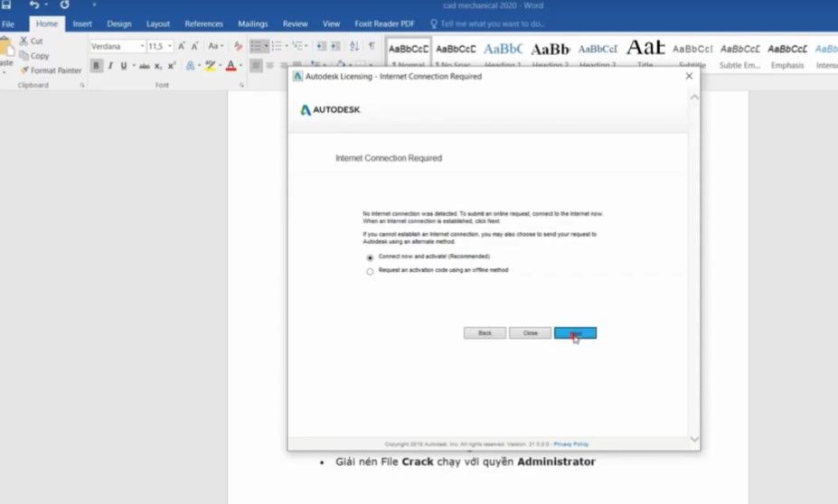Decrease font size with shrink font icon

tap(195, 46)
